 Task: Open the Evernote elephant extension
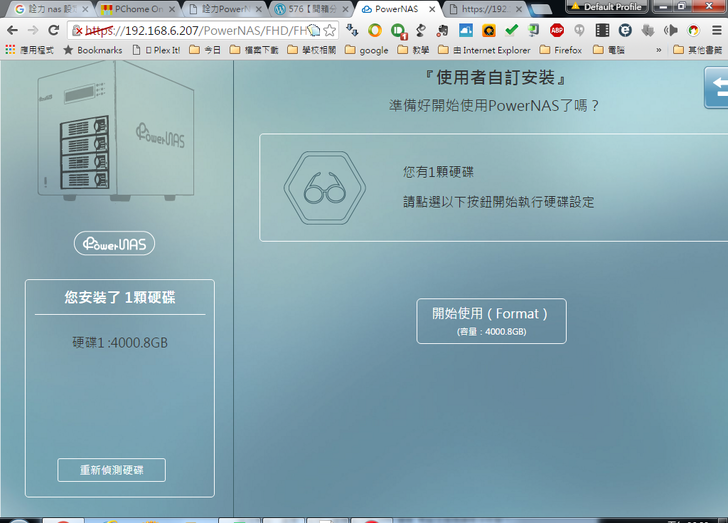click(442, 31)
